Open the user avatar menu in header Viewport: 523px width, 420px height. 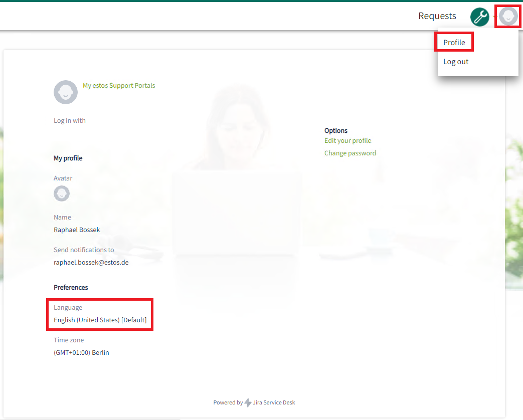(x=508, y=16)
